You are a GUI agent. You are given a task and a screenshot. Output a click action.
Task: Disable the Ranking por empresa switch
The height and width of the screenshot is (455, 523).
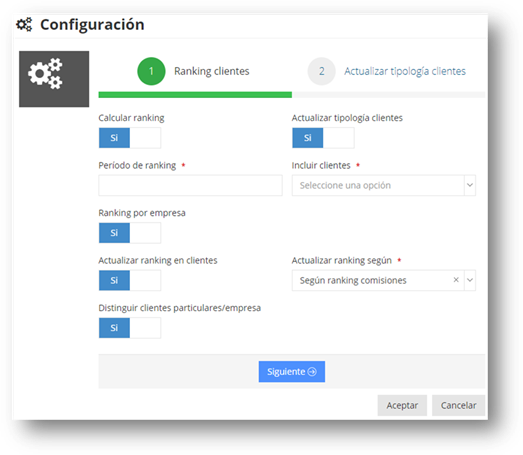(x=130, y=233)
